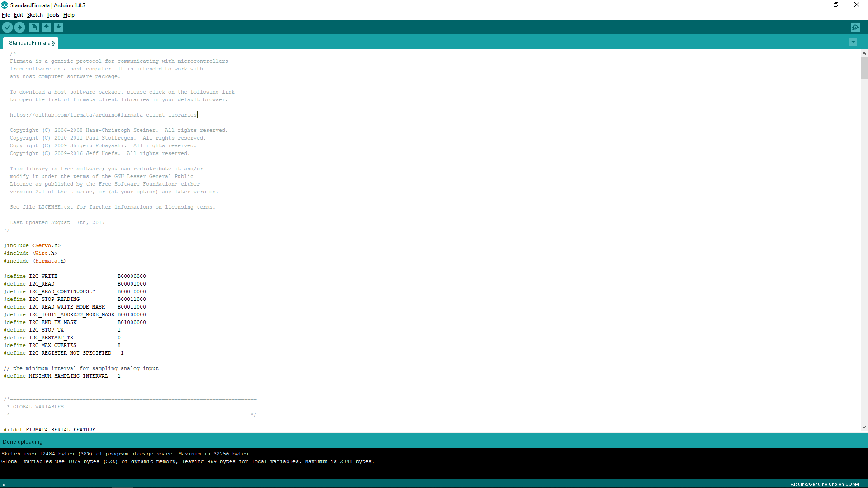Click the New sketch icon

(34, 28)
